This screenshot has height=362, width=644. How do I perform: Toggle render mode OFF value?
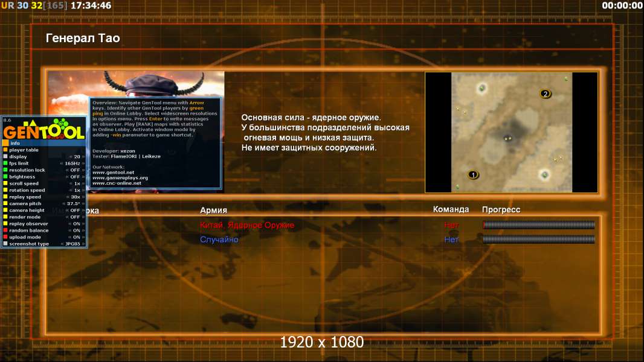(75, 217)
